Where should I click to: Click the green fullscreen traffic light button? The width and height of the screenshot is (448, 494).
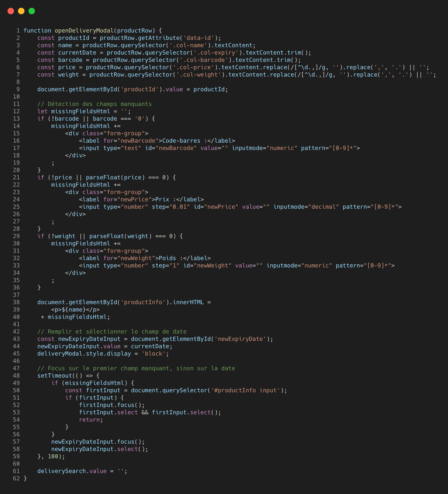click(31, 11)
